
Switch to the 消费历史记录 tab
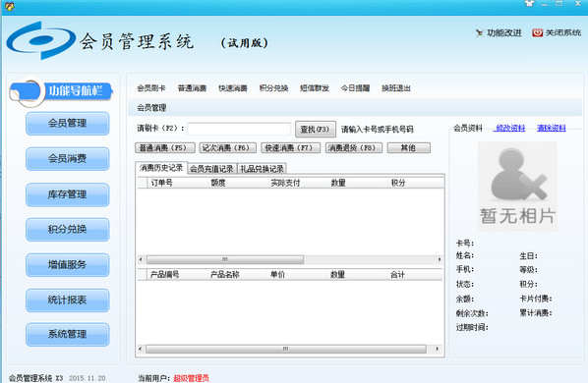[x=161, y=168]
